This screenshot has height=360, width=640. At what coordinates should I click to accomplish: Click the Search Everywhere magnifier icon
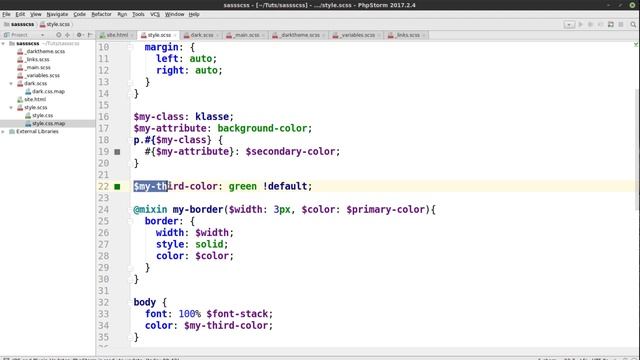[x=633, y=24]
